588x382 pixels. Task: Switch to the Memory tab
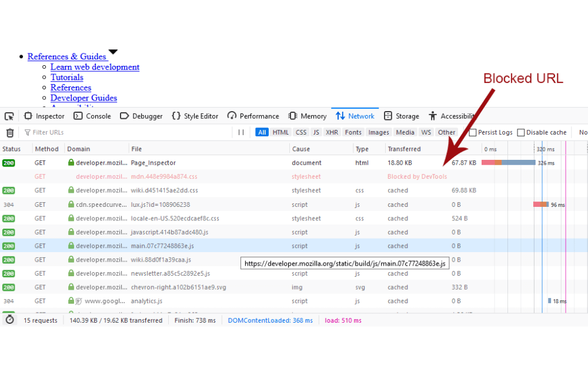pos(308,116)
